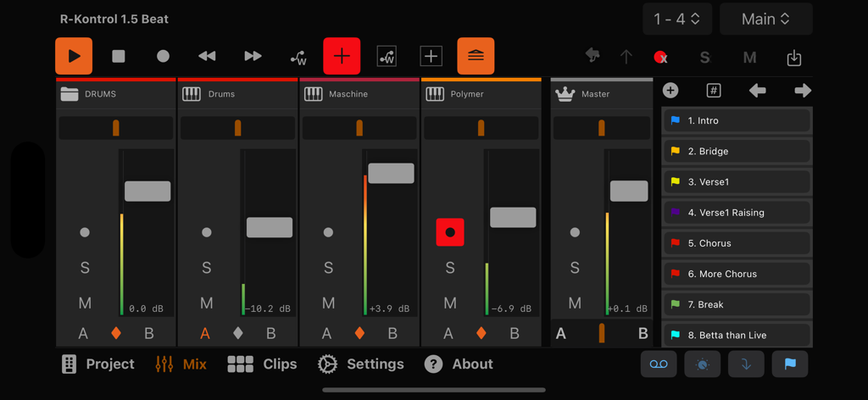Jump to 4. Verse1 Raising marker

737,213
